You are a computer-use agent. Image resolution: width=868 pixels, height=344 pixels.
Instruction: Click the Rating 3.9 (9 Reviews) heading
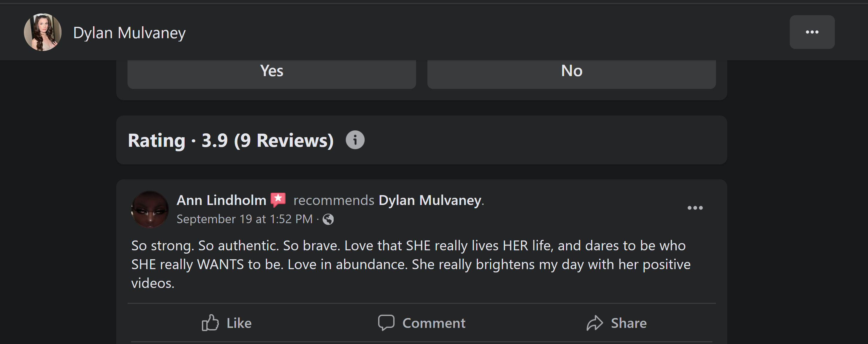[231, 140]
